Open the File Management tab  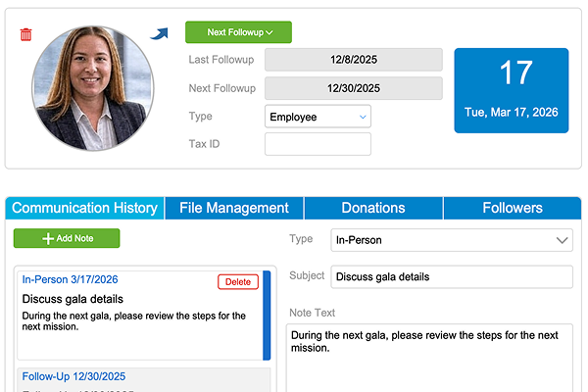coord(234,208)
